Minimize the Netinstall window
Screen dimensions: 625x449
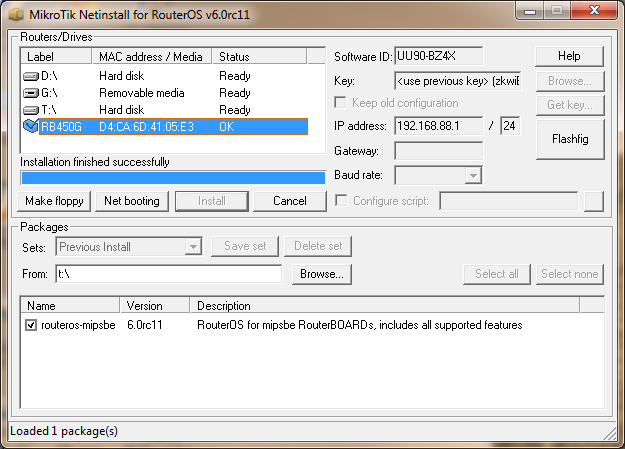click(x=529, y=11)
